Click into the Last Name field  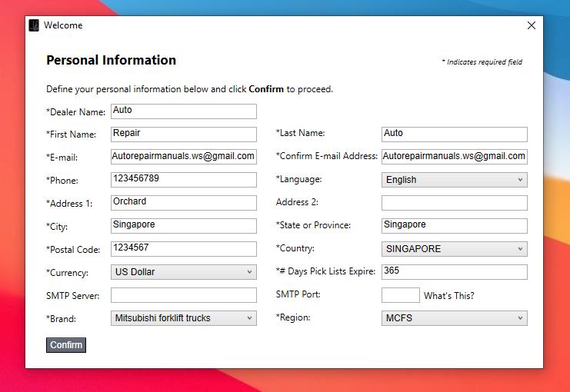click(455, 135)
